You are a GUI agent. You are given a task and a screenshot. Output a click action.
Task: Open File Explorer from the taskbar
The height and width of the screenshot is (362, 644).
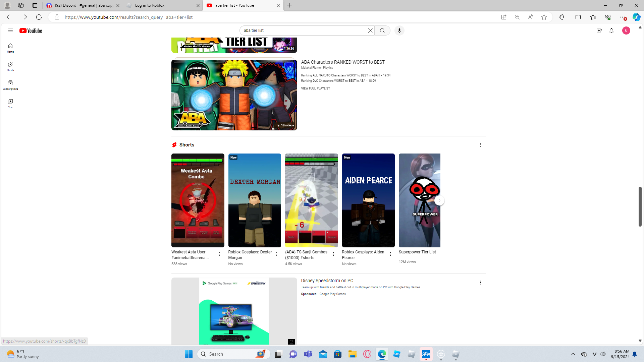(353, 354)
